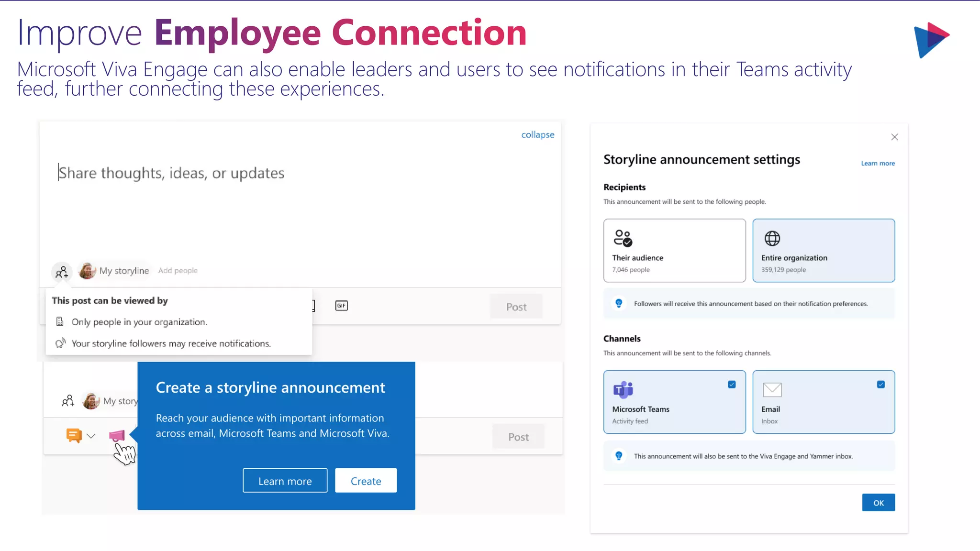Click the Microsoft Teams logo icon
The image size is (980, 551).
pyautogui.click(x=623, y=390)
